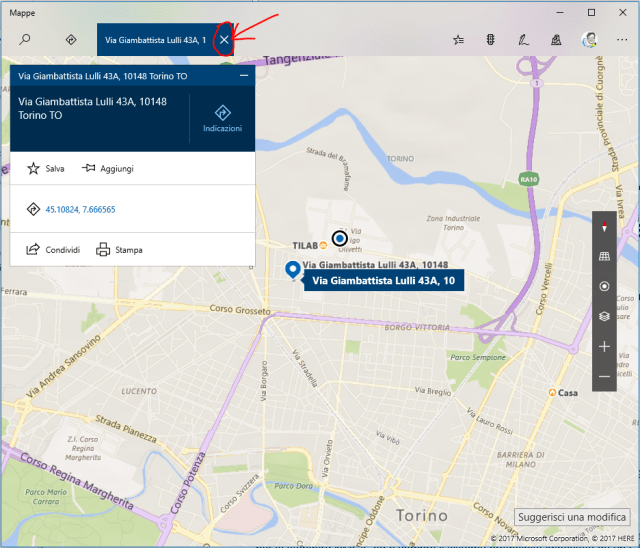Open the search magnifier icon

click(x=24, y=40)
